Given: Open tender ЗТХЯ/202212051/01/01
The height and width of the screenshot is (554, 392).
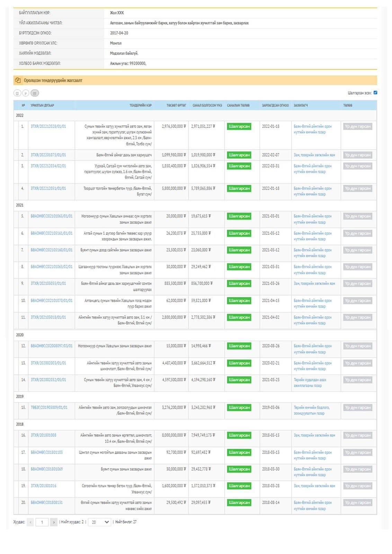Looking at the screenshot, I should [x=48, y=188].
